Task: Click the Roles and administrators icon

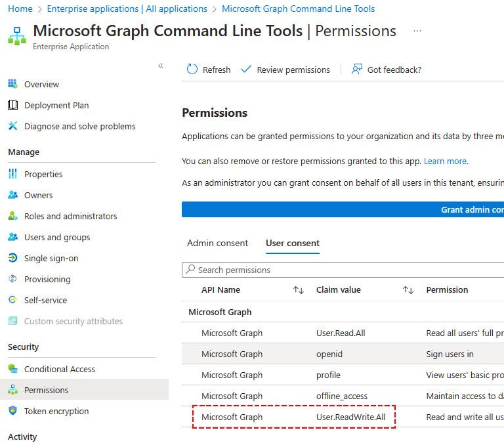Action: [x=12, y=216]
